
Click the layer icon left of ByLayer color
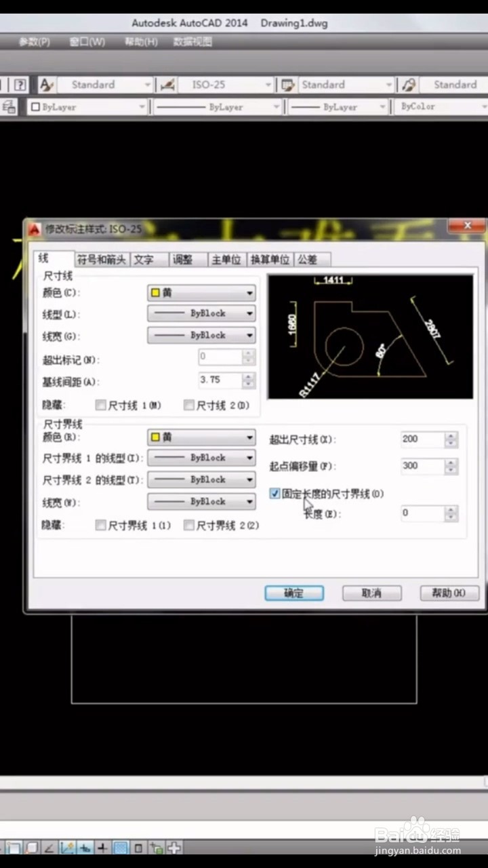(x=9, y=106)
